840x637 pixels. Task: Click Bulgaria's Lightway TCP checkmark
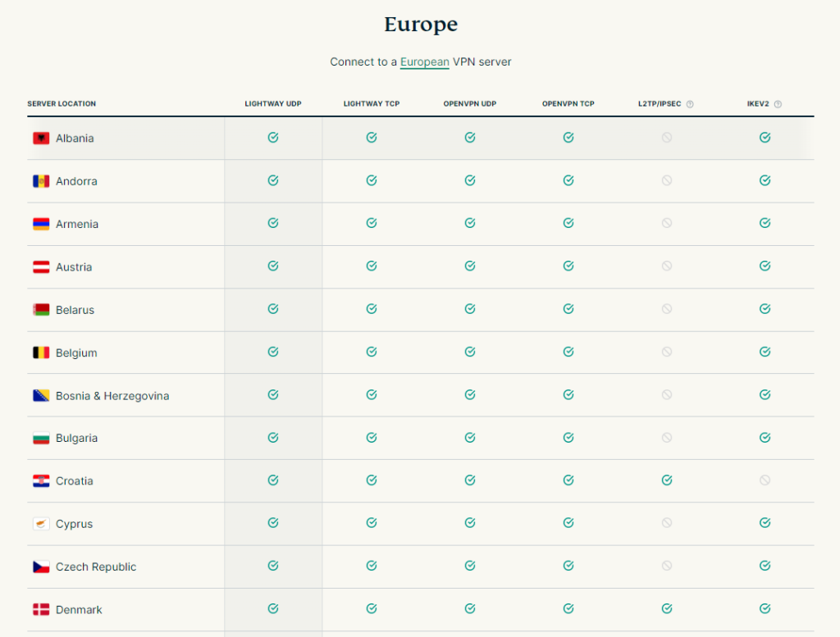click(x=372, y=437)
